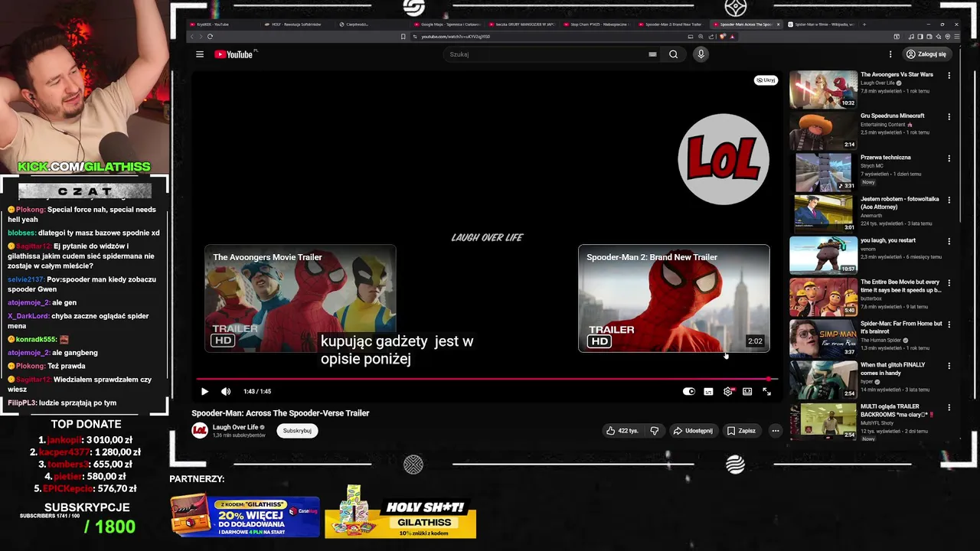Sign in using Zaloguj się
The height and width of the screenshot is (551, 980).
(926, 54)
